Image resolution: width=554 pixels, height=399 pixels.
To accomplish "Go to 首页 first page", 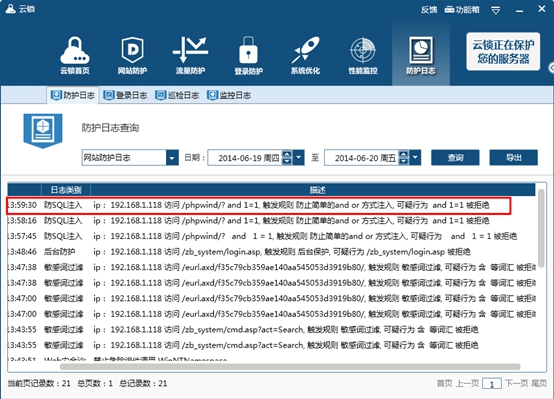I will [x=444, y=383].
